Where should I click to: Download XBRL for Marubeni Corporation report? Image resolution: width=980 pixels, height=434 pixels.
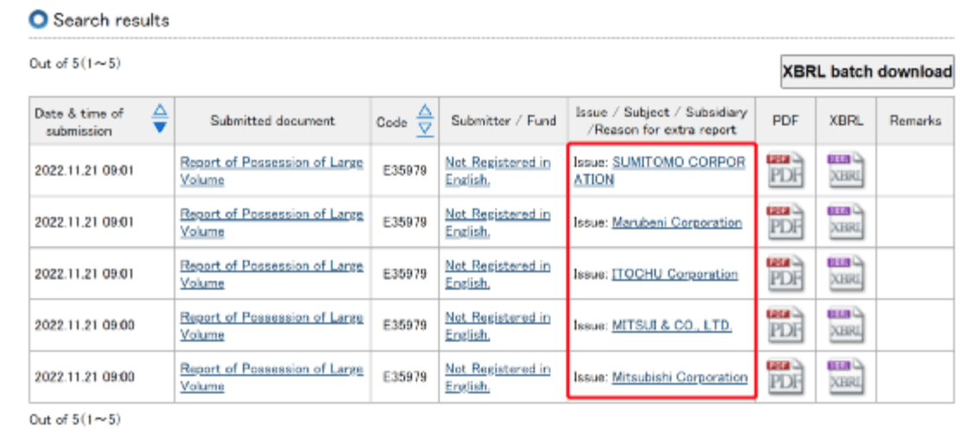(846, 222)
